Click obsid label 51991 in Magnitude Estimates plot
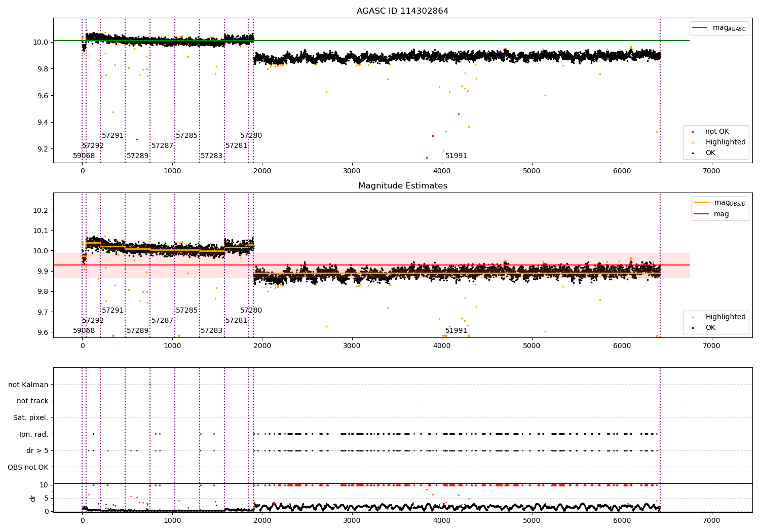 pos(457,331)
